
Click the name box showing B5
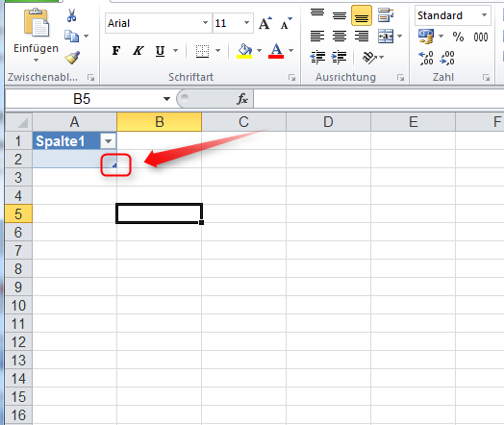(82, 99)
